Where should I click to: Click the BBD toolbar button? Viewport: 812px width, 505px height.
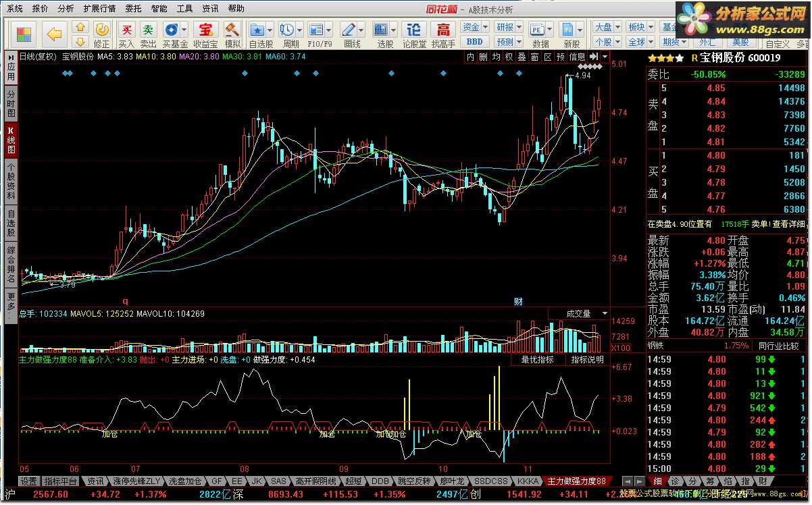(x=474, y=42)
